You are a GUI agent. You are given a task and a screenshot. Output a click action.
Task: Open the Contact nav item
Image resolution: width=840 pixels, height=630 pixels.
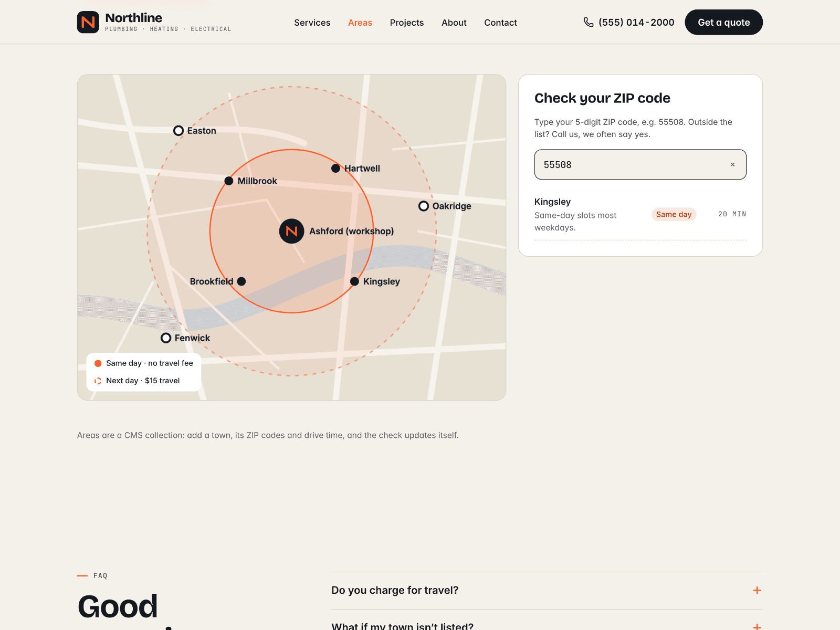pyautogui.click(x=500, y=23)
